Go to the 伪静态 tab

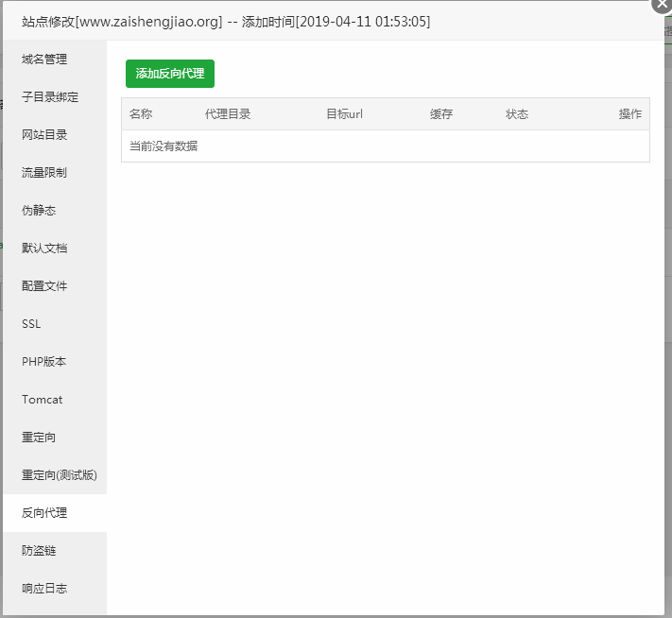pos(55,211)
